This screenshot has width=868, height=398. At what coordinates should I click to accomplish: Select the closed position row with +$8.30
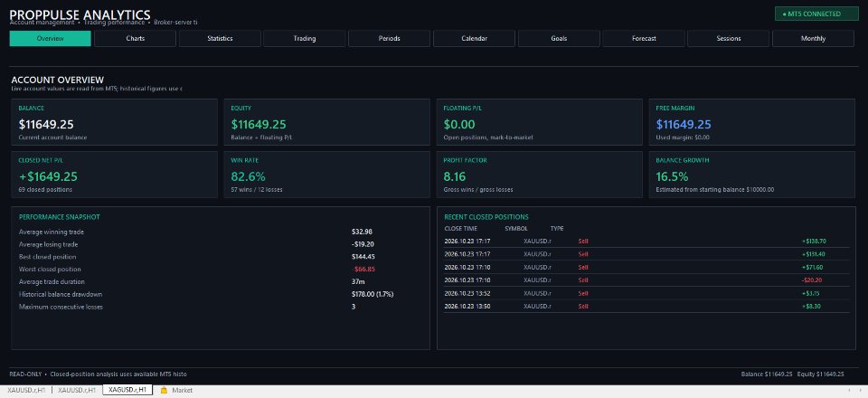click(x=646, y=306)
